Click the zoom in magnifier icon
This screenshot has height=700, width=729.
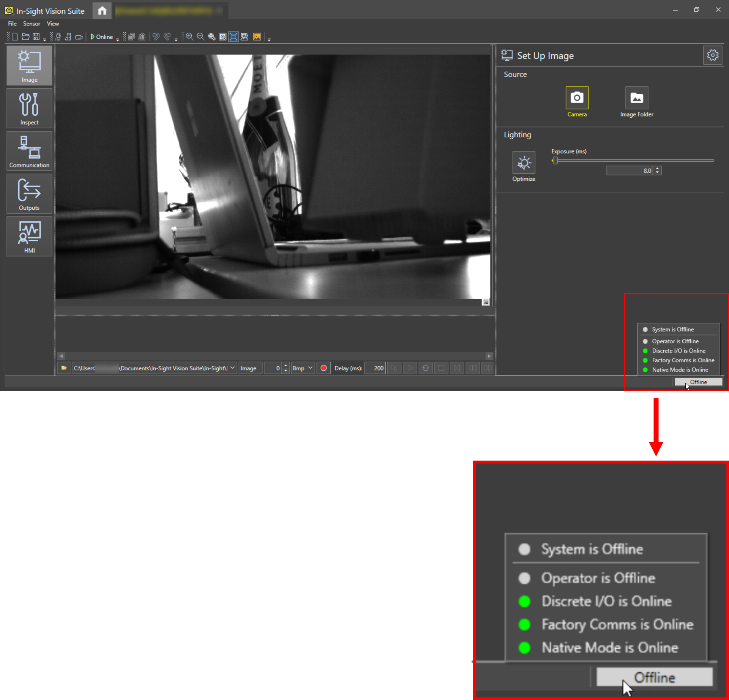click(189, 37)
